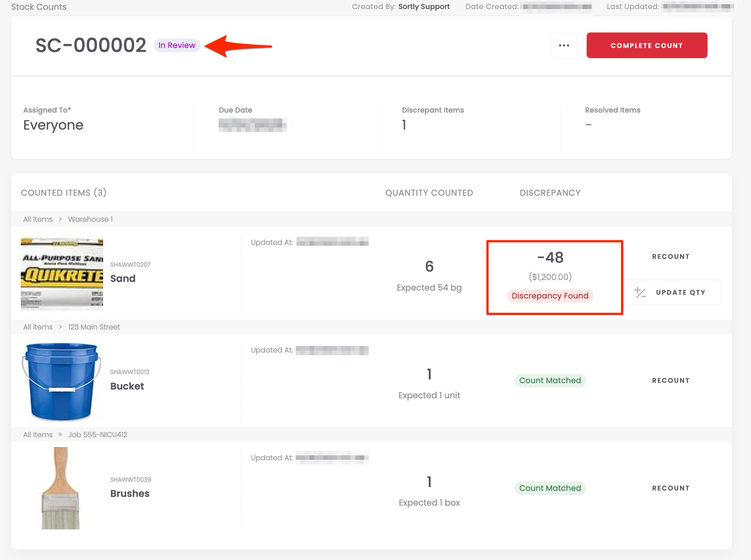Open the three-dots more options menu
This screenshot has width=751, height=560.
coord(564,45)
